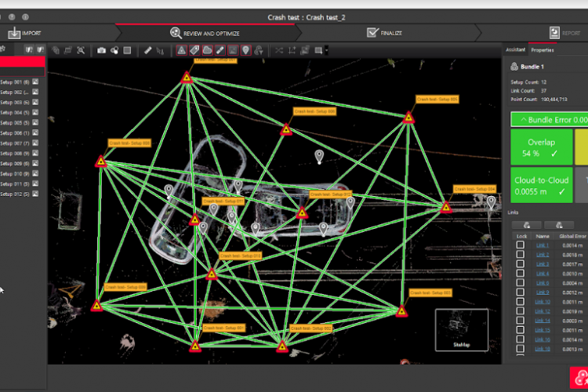Click the camera snapshot icon in toolbar

click(102, 50)
